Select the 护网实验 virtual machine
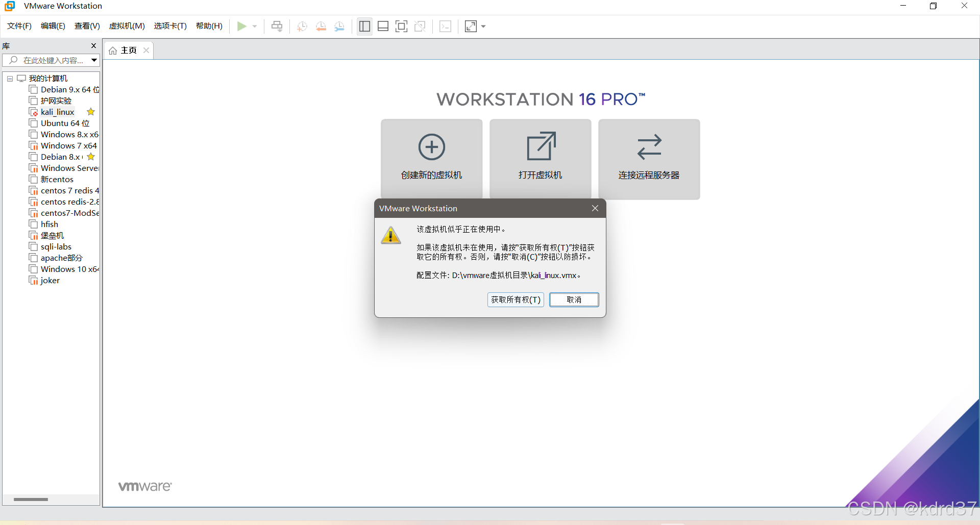This screenshot has height=525, width=980. 51,101
